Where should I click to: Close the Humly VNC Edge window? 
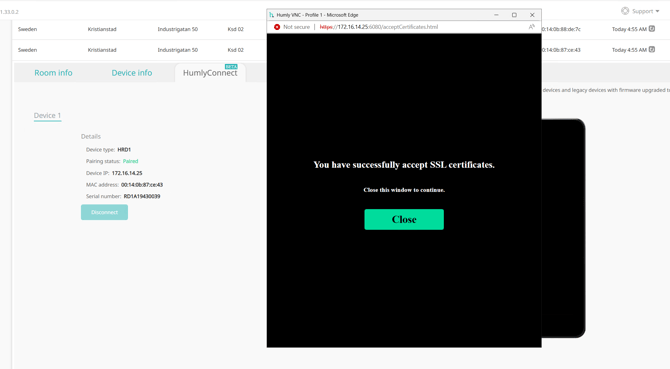532,15
